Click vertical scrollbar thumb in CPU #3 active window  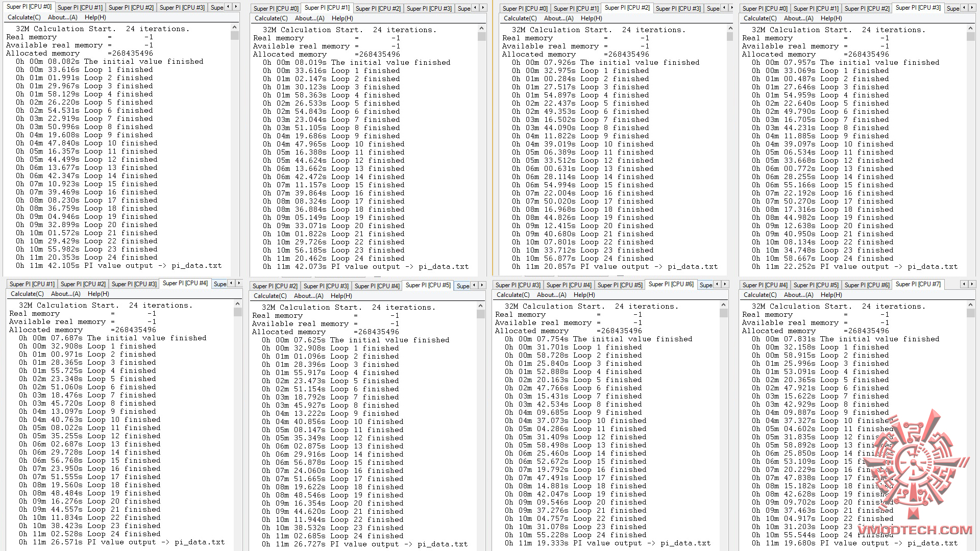pos(970,37)
